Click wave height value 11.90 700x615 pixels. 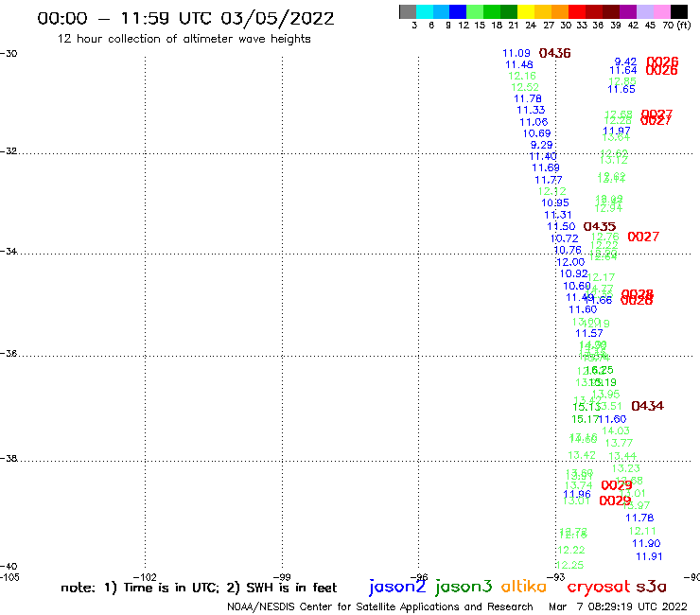[646, 543]
